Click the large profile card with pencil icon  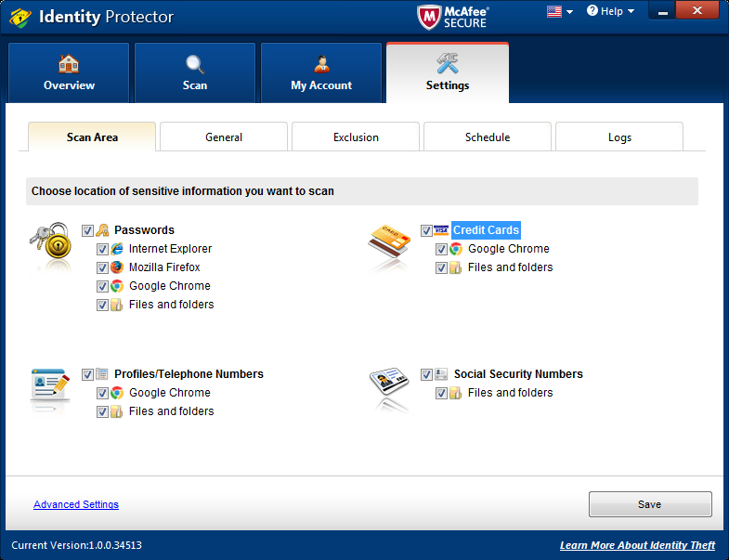click(50, 385)
